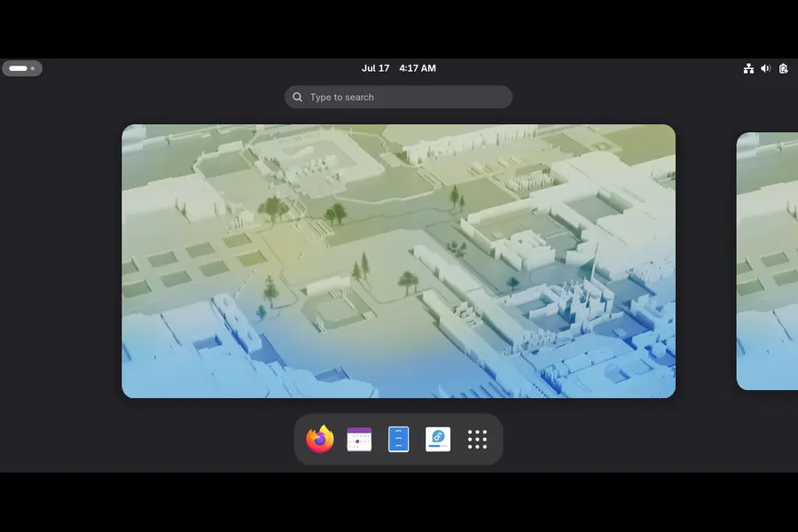This screenshot has width=798, height=532.
Task: Click the square grass plots in the wallpaper
Action: pos(193,264)
